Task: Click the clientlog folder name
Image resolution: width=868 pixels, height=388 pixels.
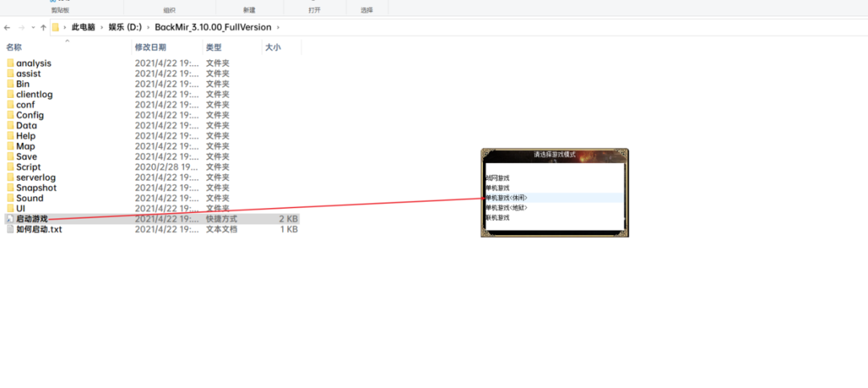Action: point(35,95)
